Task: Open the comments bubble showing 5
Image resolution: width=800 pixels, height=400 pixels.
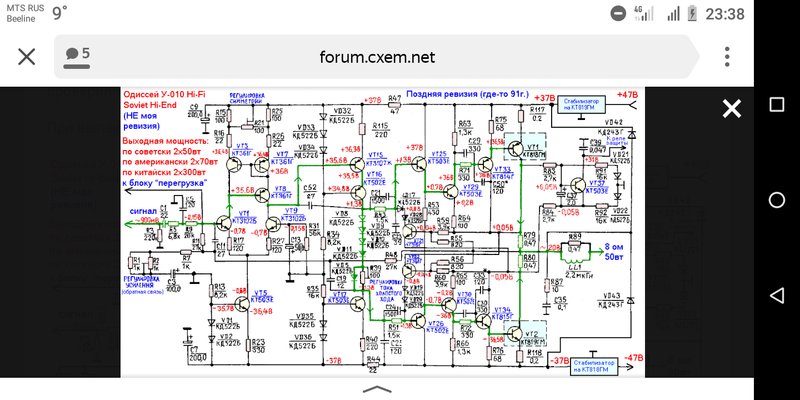Action: (x=78, y=55)
